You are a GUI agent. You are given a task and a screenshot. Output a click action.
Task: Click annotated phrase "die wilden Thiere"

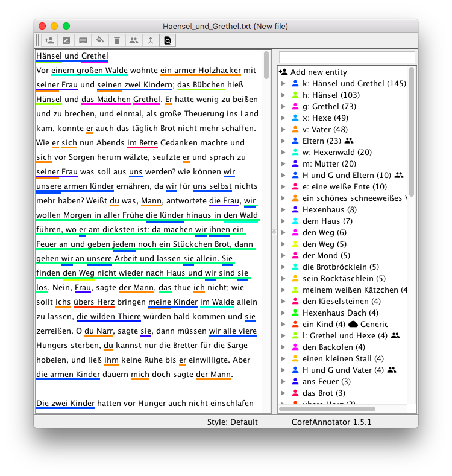point(108,316)
